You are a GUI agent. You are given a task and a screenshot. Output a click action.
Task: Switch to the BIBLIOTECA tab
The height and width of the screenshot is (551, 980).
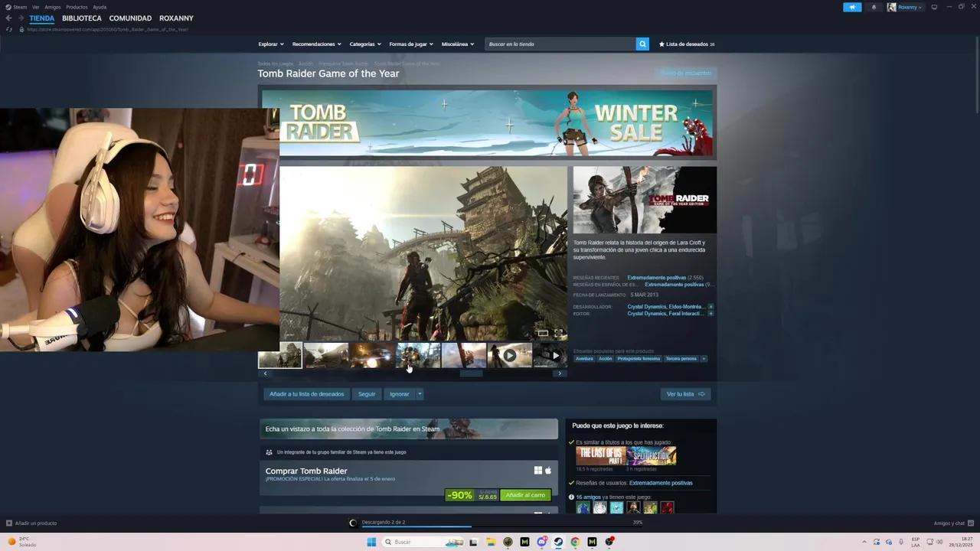tap(82, 18)
